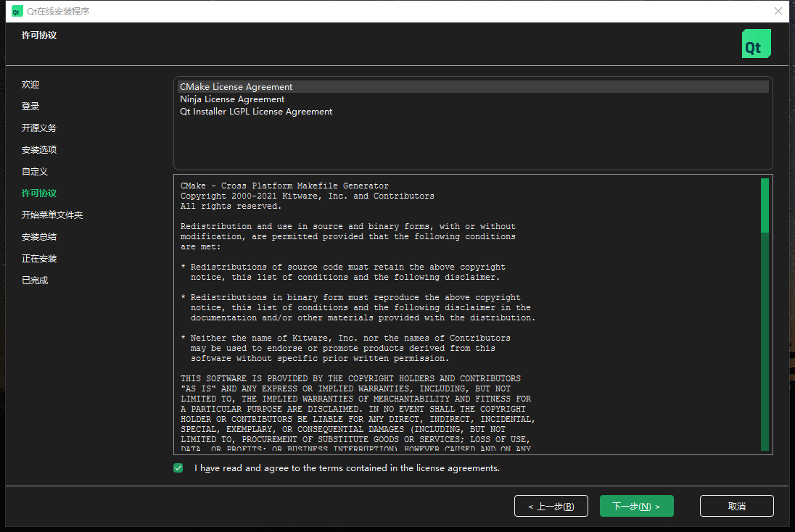Click the Qt logo in the header
The image size is (795, 532).
click(756, 43)
